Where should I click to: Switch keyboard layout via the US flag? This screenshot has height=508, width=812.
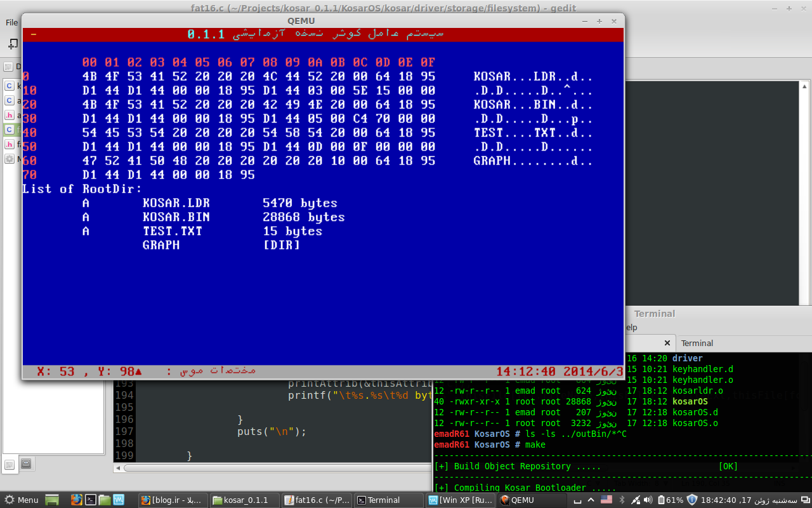pyautogui.click(x=606, y=500)
